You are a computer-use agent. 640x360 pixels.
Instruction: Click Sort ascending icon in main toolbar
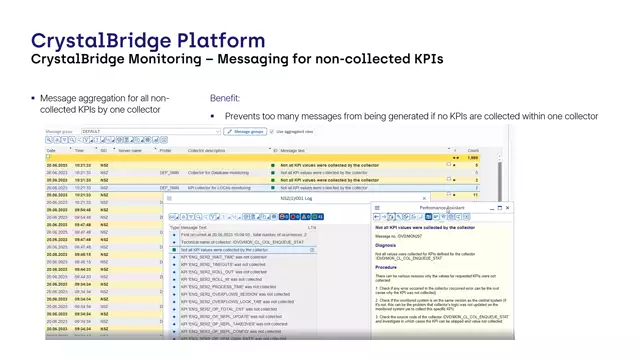click(x=57, y=140)
